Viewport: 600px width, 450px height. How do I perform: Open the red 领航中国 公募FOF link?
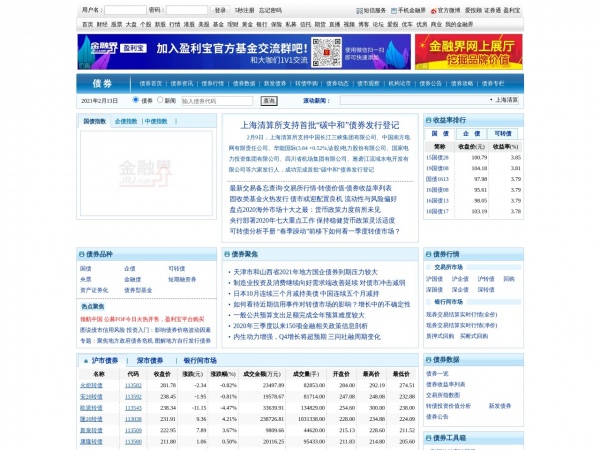point(142,319)
